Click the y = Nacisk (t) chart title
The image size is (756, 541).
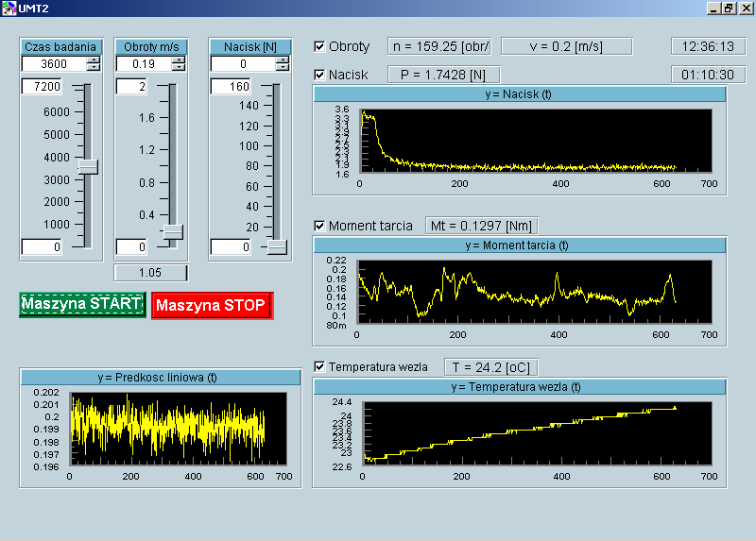(x=519, y=93)
